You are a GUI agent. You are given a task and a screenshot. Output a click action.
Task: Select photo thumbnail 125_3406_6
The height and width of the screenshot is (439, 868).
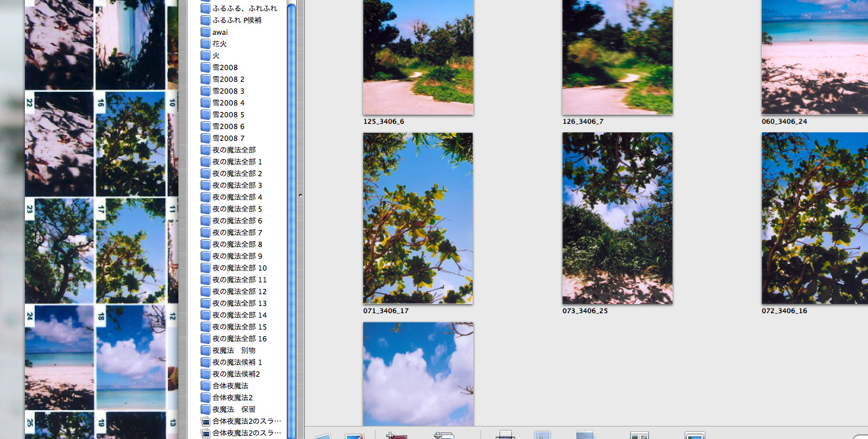tap(418, 57)
